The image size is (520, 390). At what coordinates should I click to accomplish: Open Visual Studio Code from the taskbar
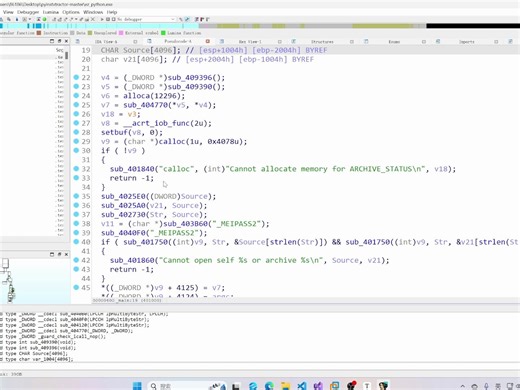pyautogui.click(x=302, y=386)
